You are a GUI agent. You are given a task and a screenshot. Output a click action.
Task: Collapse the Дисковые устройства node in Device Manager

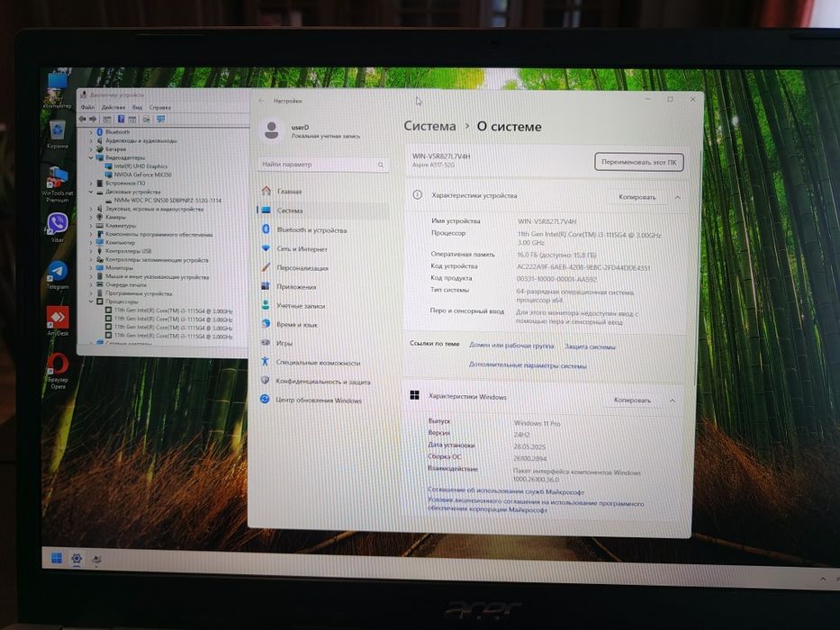[91, 191]
